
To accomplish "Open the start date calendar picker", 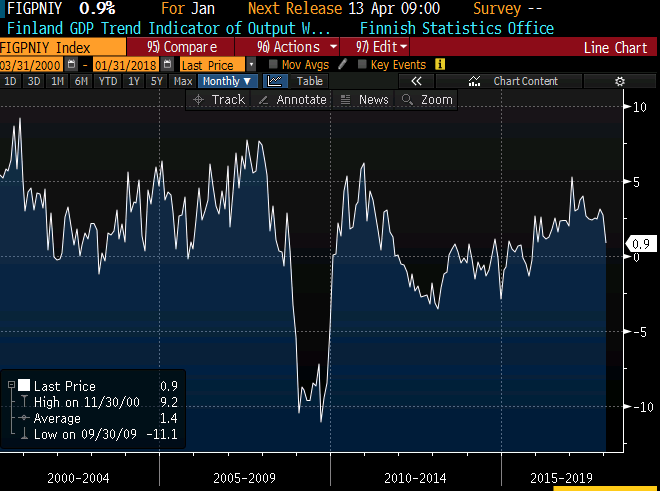I will point(71,65).
